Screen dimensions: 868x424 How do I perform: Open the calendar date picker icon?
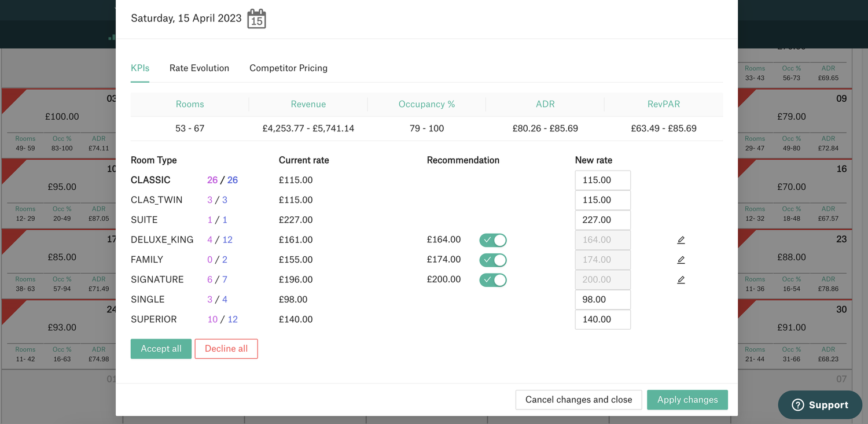click(x=255, y=18)
